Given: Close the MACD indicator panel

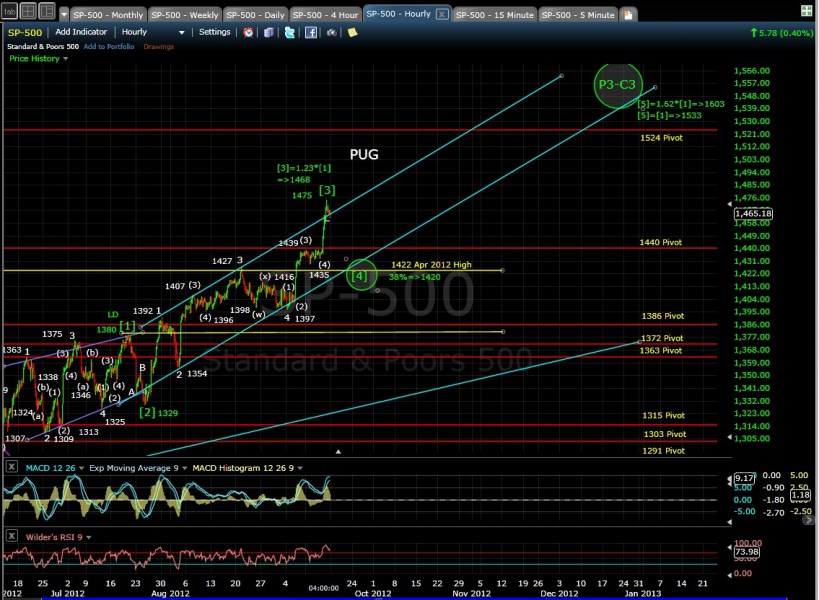Looking at the screenshot, I should (11, 467).
